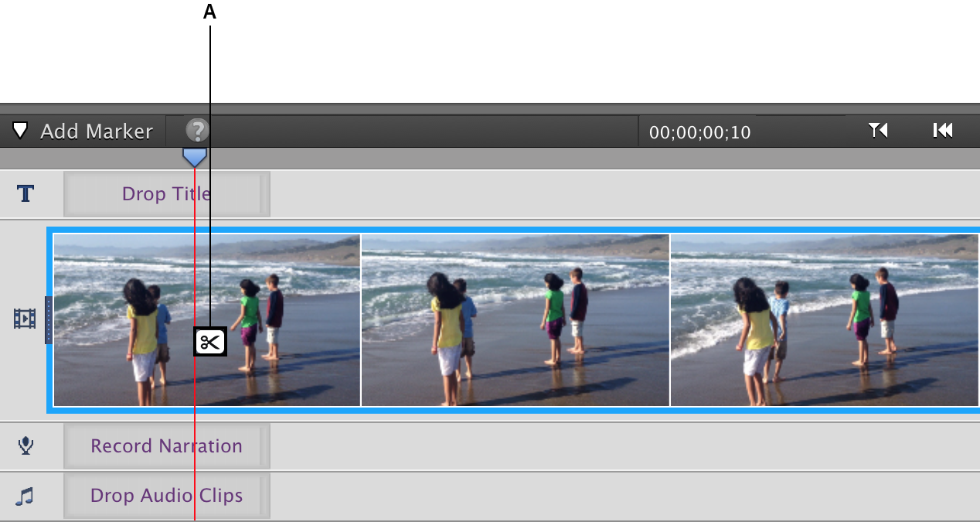Split the clip using the scissors icon

(209, 341)
